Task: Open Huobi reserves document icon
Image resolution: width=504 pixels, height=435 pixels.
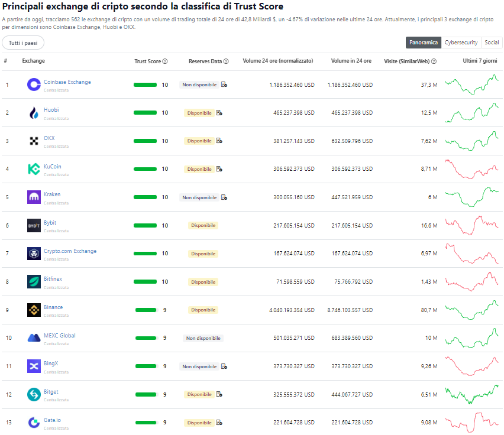Action: [x=219, y=113]
